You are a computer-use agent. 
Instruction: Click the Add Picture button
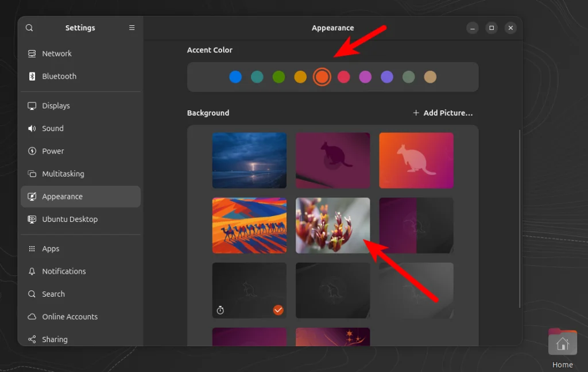pos(443,113)
